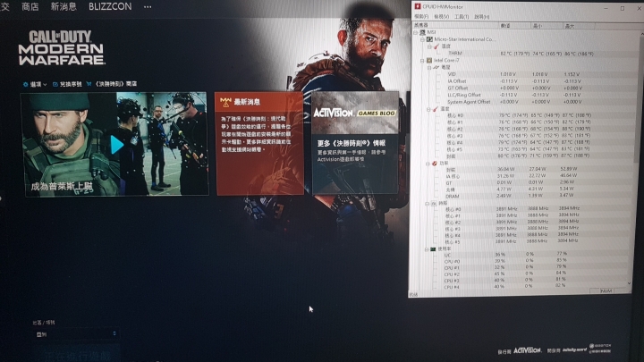Collapse the 時脈 clocks group

click(428, 203)
